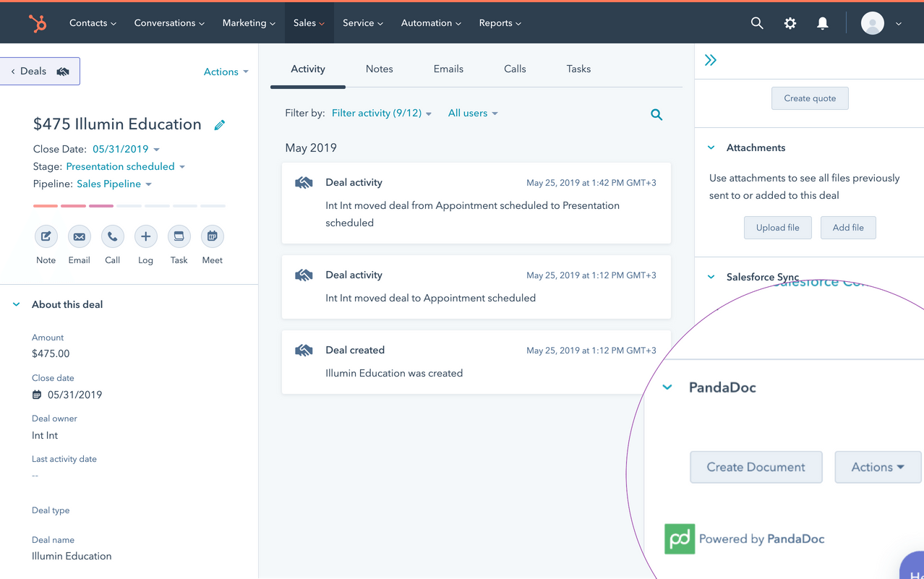Screen dimensions: 924x579
Task: Click calendar icon beside close date 05/31/2019
Action: pos(37,395)
